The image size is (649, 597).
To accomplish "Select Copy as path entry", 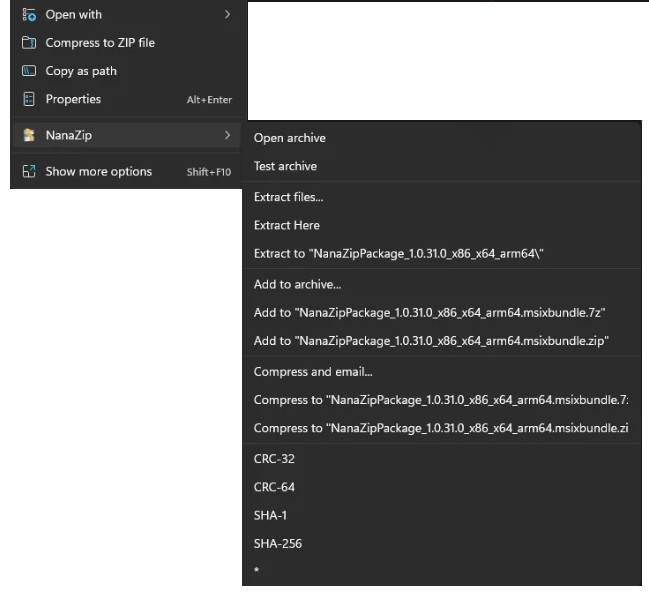I will (126, 71).
